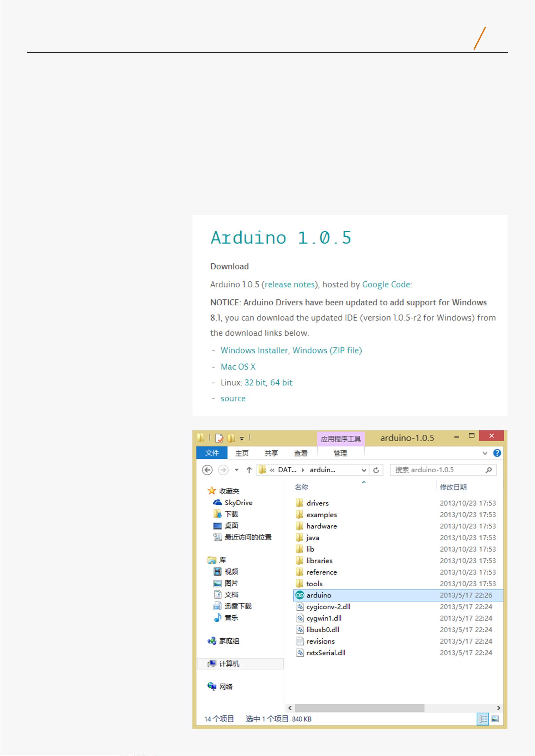Select the libusb0.dll file icon
Screen dimensions: 535x756
pyautogui.click(x=299, y=630)
